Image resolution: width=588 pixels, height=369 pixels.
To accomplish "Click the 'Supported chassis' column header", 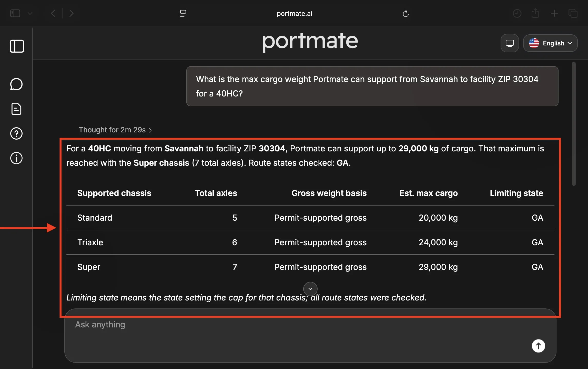I will click(114, 193).
